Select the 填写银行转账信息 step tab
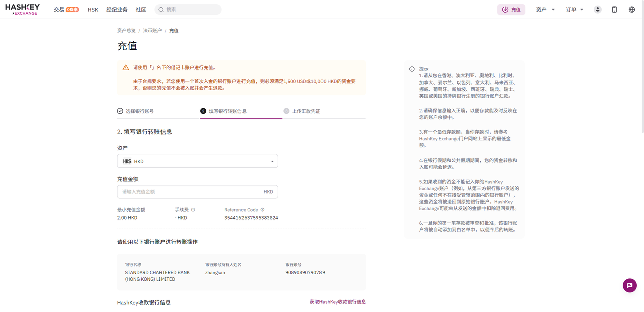Image resolution: width=644 pixels, height=312 pixels. pos(223,111)
